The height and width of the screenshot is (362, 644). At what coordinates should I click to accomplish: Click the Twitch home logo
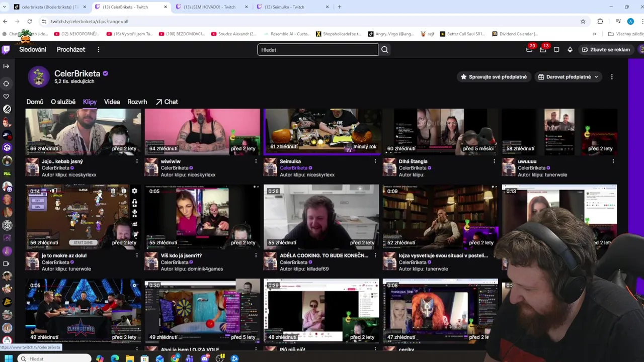pyautogui.click(x=6, y=50)
